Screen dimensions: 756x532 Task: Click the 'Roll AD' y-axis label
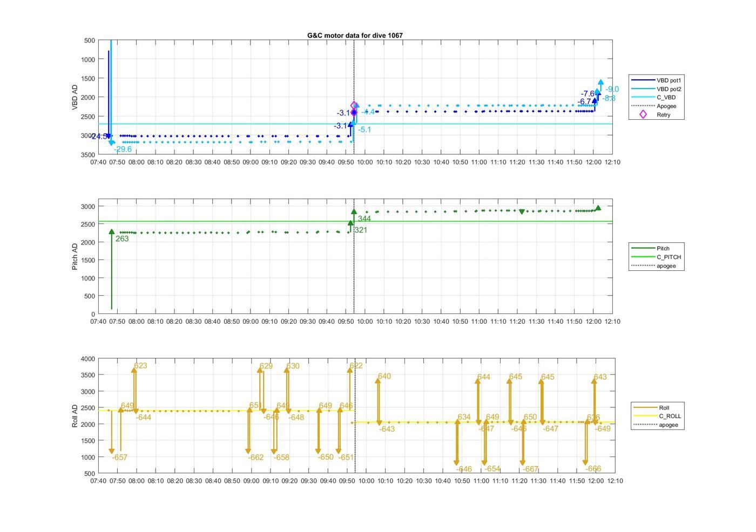point(75,416)
